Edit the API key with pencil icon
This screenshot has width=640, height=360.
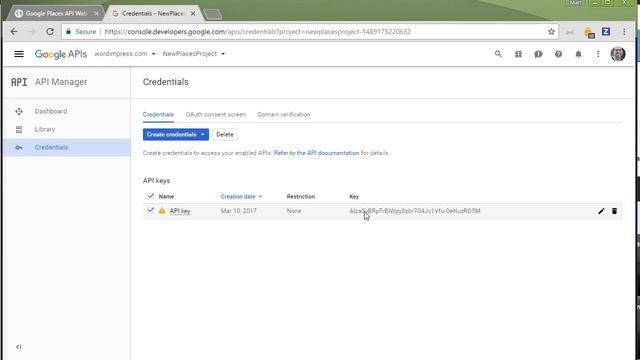(x=601, y=211)
